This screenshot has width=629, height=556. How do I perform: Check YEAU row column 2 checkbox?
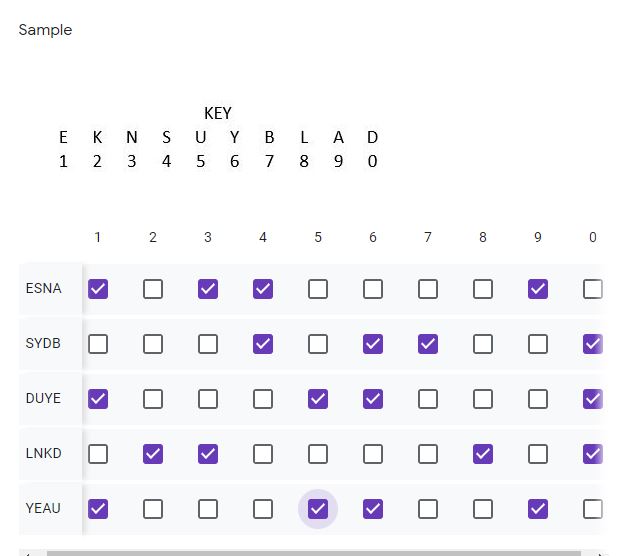(x=153, y=509)
